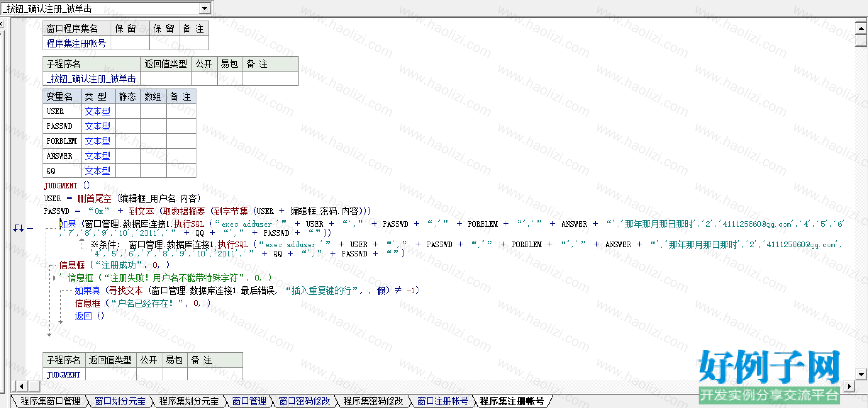Screen dimensions: 868x408
Task: Click the vertical scrollbar thumb
Action: 861,40
